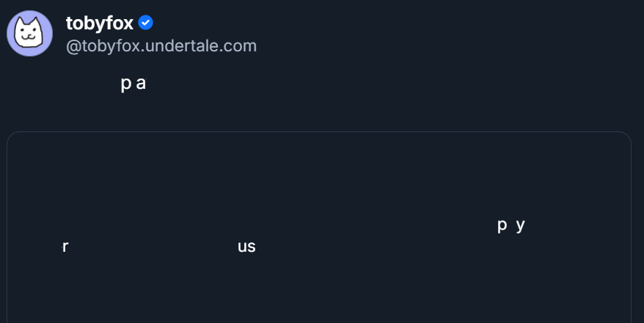Viewport: 644px width, 323px height.
Task: Click the letter "s" inside the embedded card
Action: (x=252, y=247)
